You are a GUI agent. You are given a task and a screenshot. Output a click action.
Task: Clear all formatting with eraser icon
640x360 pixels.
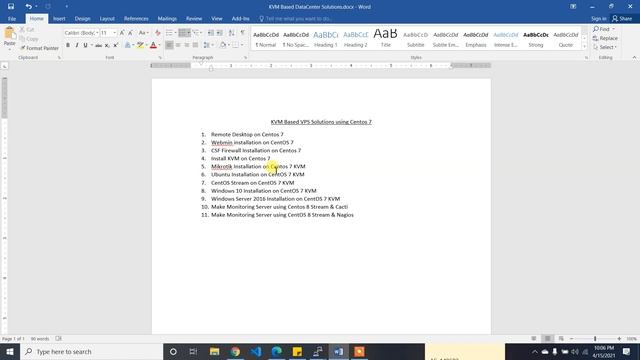158,33
